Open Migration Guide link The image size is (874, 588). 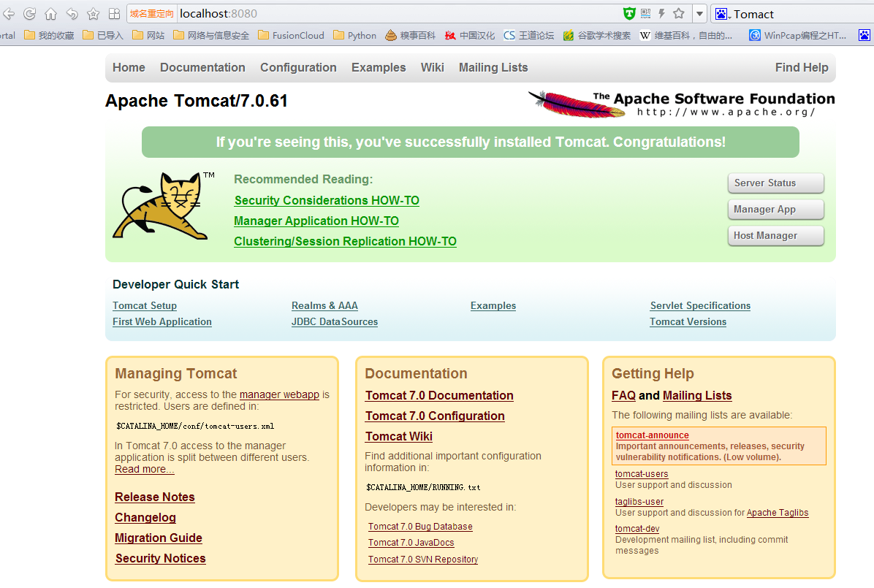[x=159, y=538]
